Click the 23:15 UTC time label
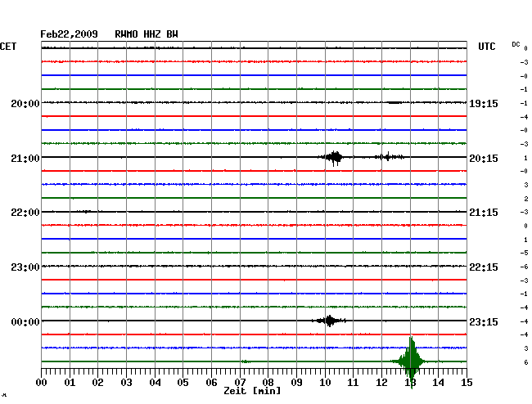The image size is (532, 404). [x=484, y=321]
